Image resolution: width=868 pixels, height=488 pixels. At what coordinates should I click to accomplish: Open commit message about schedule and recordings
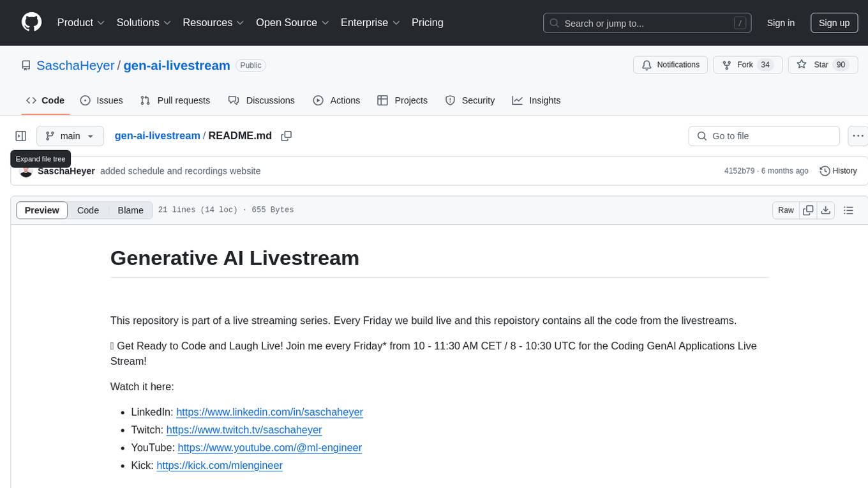[x=181, y=171]
